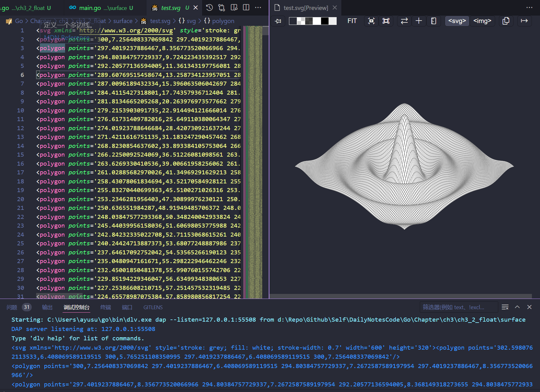Toggle the ruler icon in preview toolbar
The height and width of the screenshot is (392, 540).
click(433, 21)
